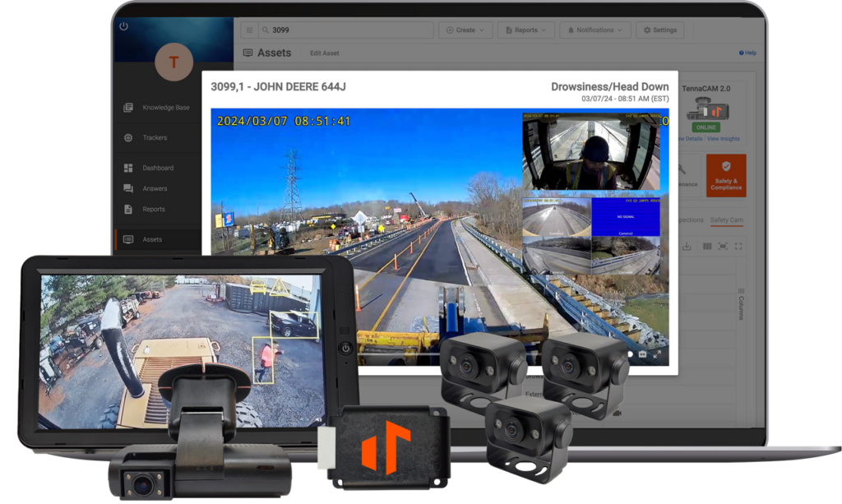842x504 pixels.
Task: Click the driver-facing cabin camera thumbnail
Action: click(x=591, y=151)
